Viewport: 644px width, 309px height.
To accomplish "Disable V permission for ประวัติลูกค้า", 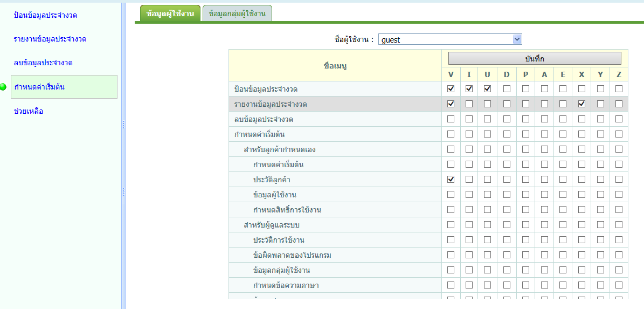I will [451, 179].
